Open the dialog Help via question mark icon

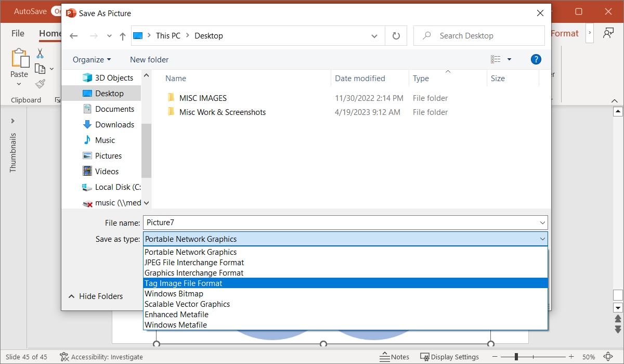[x=536, y=59]
